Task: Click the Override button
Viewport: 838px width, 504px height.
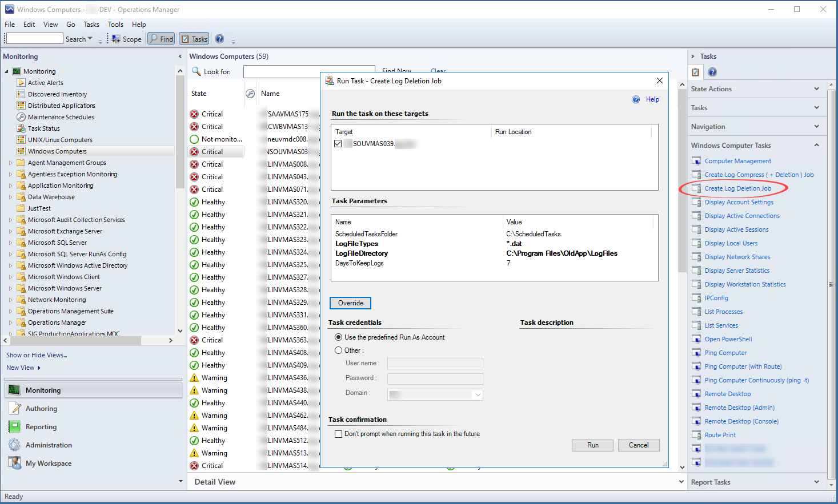Action: pyautogui.click(x=350, y=303)
